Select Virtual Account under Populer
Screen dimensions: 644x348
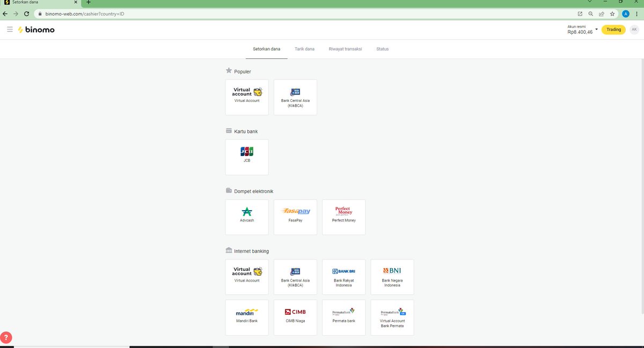pyautogui.click(x=247, y=97)
